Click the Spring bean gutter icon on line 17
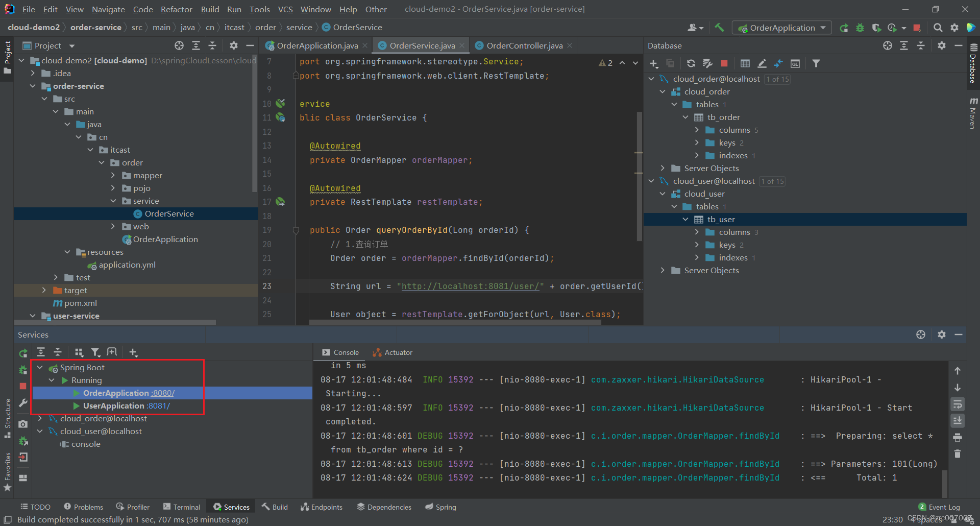The height and width of the screenshot is (526, 980). (280, 202)
